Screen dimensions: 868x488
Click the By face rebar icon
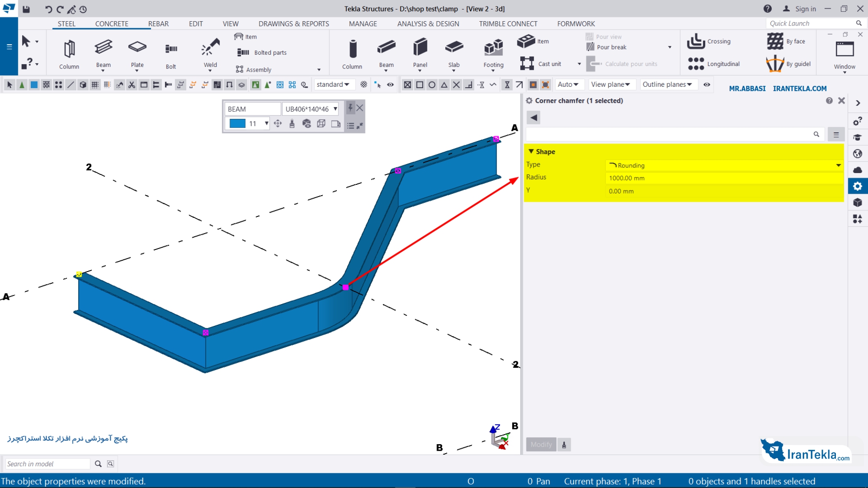click(x=775, y=41)
